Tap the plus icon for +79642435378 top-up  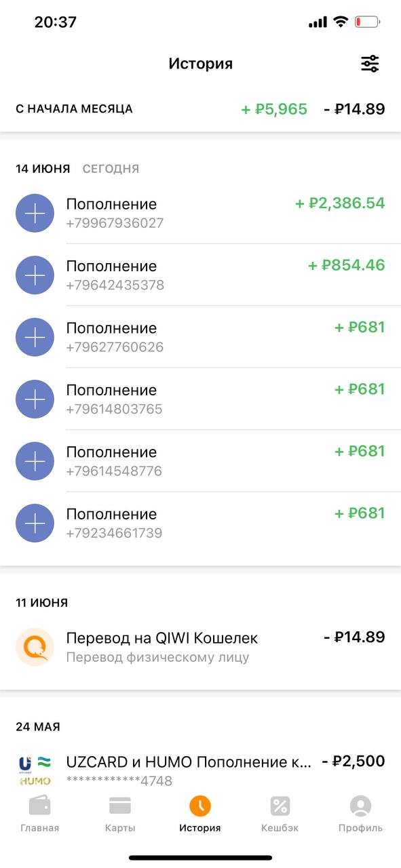coord(35,275)
